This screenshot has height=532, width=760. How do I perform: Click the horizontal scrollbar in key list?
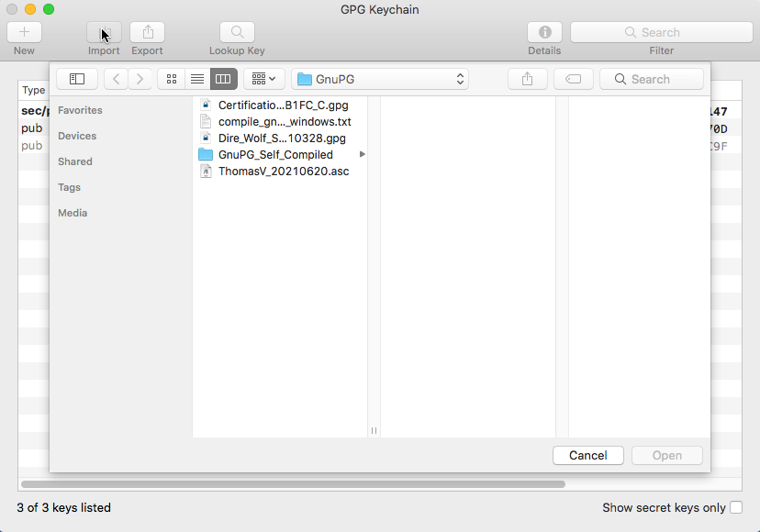293,484
